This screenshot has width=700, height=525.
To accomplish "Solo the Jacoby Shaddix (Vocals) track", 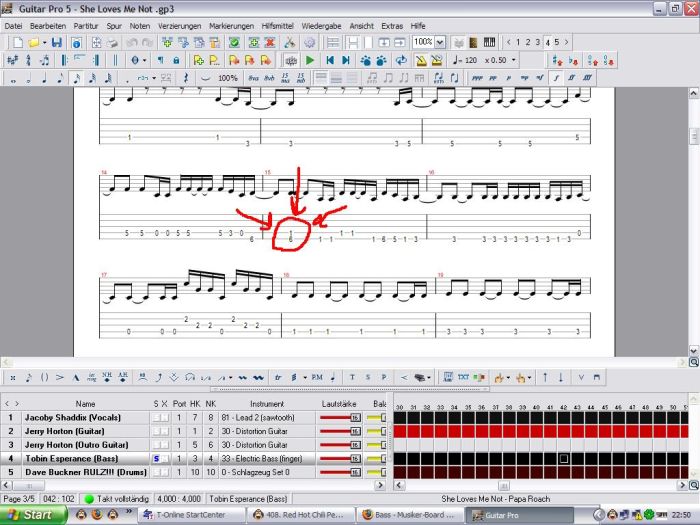I will click(156, 418).
